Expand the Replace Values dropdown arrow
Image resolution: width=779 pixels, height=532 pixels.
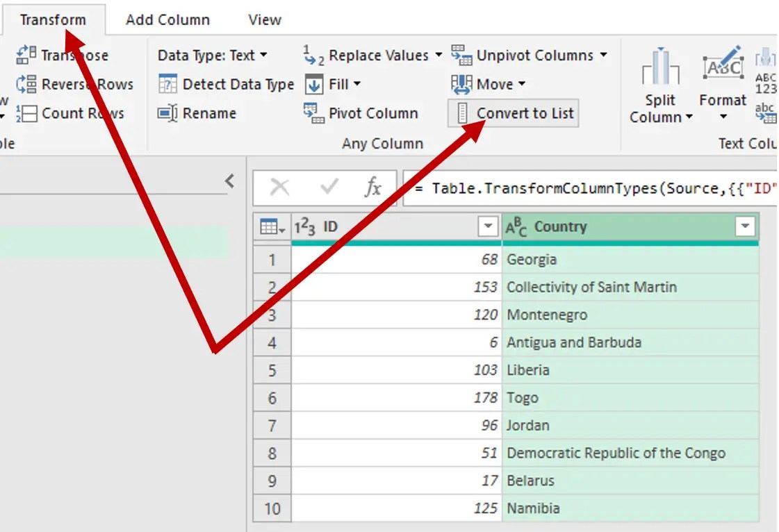438,55
